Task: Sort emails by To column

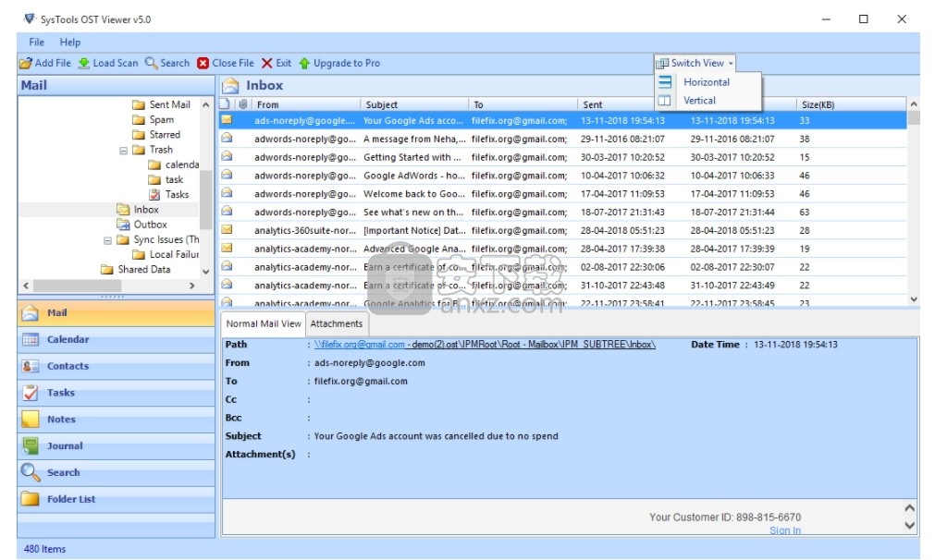Action: click(x=523, y=104)
